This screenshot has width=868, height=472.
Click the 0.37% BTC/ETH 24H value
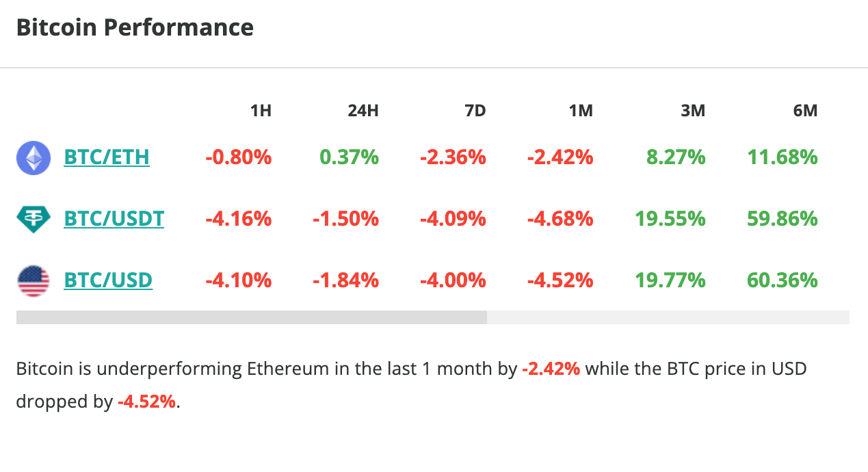tap(349, 158)
